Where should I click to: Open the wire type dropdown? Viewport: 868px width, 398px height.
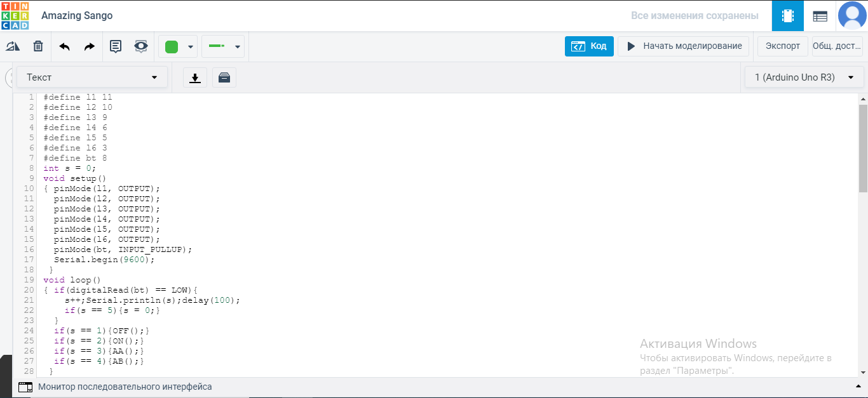click(223, 46)
